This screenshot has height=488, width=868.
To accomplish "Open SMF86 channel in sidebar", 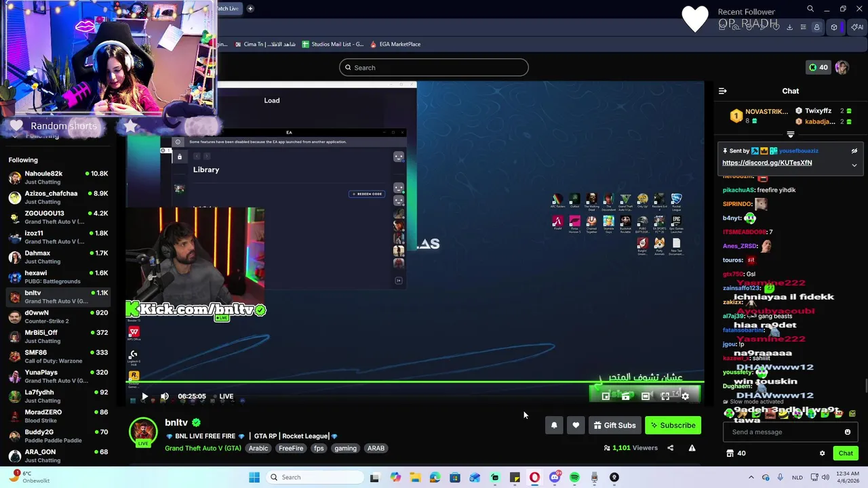I will pyautogui.click(x=58, y=357).
